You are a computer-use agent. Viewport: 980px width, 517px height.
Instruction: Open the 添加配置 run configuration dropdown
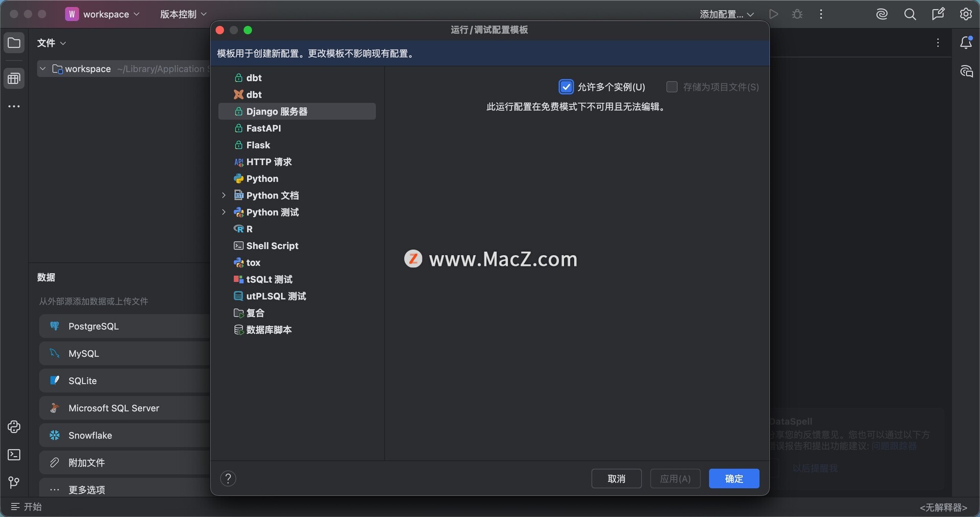[x=726, y=14]
